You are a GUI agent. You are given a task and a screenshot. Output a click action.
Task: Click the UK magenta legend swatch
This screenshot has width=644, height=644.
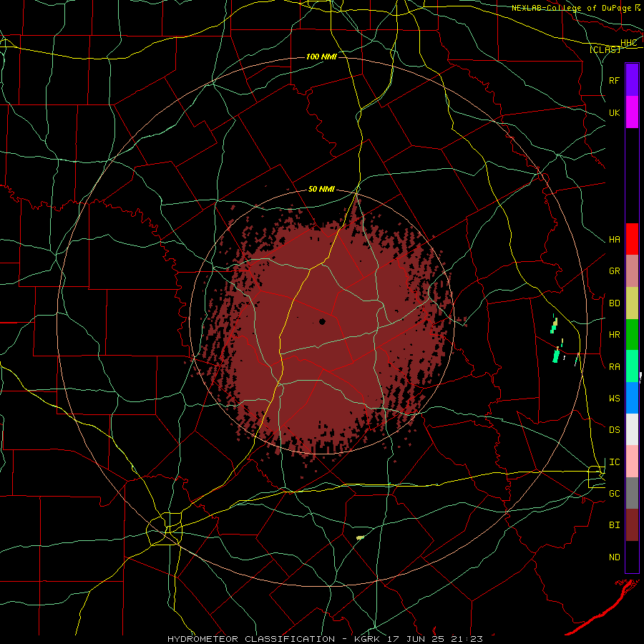pos(632,112)
